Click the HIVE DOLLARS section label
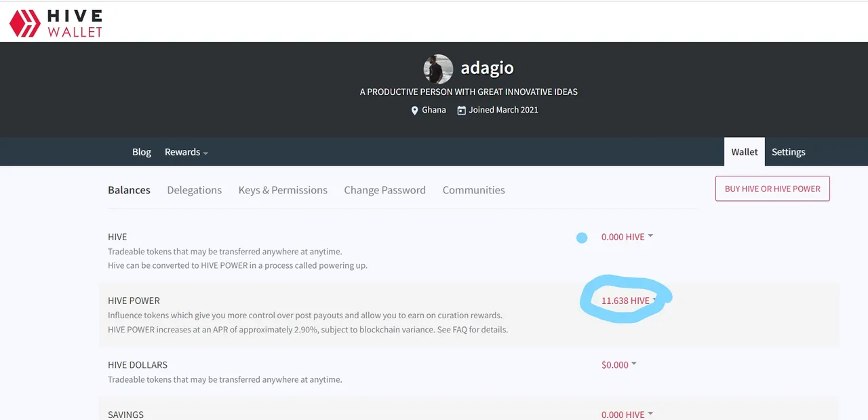Image resolution: width=868 pixels, height=420 pixels. pos(138,364)
